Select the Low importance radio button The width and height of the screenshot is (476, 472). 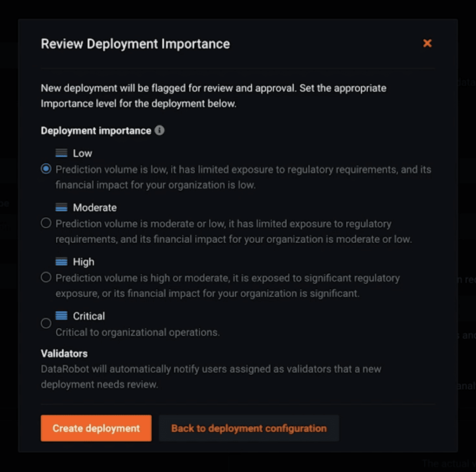(x=46, y=169)
